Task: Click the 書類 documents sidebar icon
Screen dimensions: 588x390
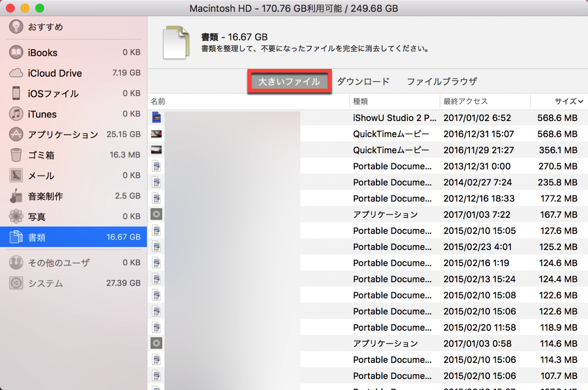Action: (x=16, y=237)
